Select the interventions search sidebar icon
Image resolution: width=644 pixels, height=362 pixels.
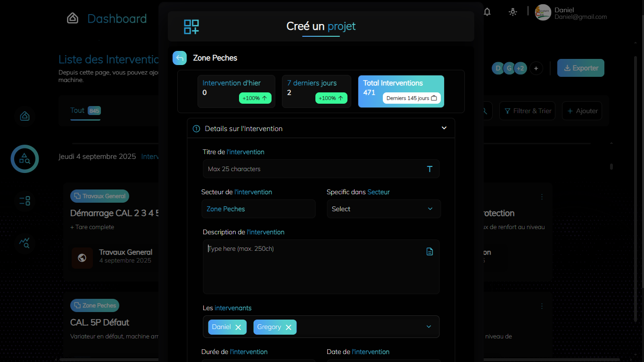coord(25,159)
